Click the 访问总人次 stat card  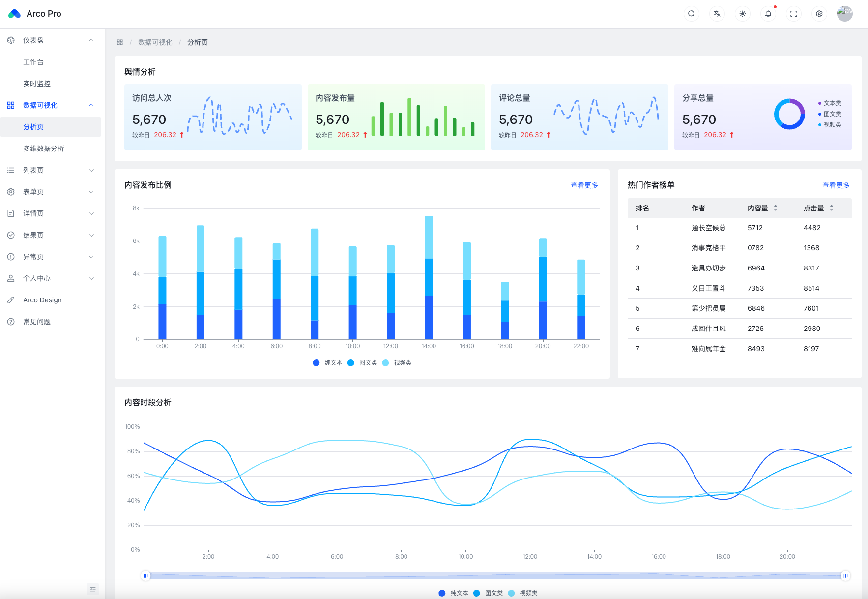pyautogui.click(x=213, y=117)
